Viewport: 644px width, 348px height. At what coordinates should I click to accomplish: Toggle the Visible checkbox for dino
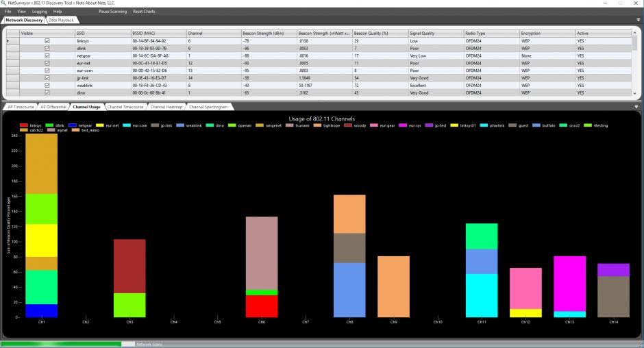coord(47,92)
